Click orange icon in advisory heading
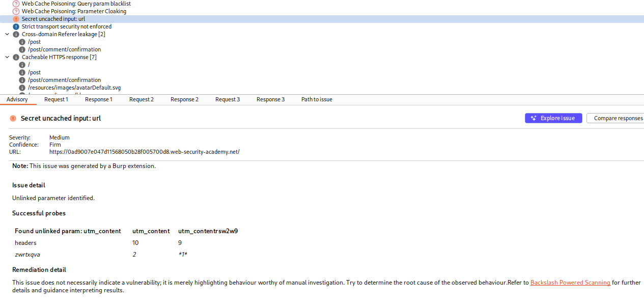The width and height of the screenshot is (644, 306). 13,118
